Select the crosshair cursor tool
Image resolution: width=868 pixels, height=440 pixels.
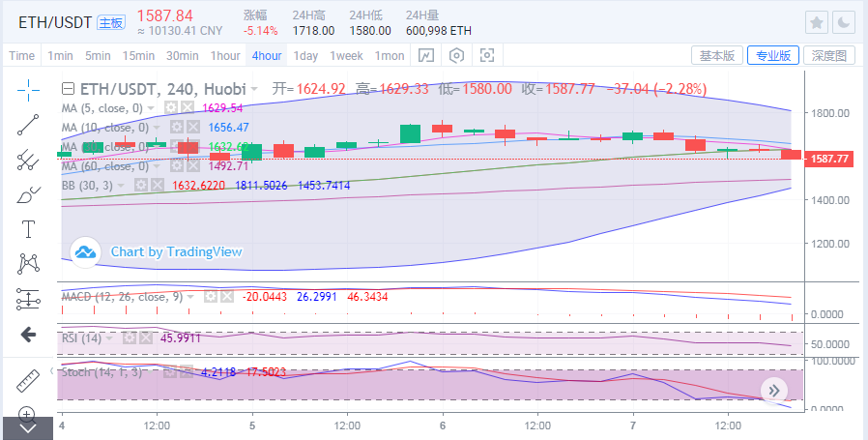pos(28,90)
